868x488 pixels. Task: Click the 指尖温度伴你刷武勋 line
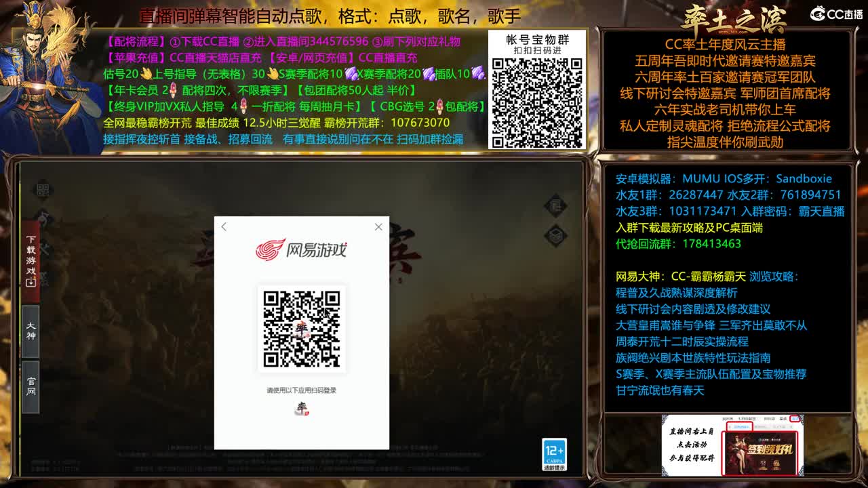(x=725, y=142)
